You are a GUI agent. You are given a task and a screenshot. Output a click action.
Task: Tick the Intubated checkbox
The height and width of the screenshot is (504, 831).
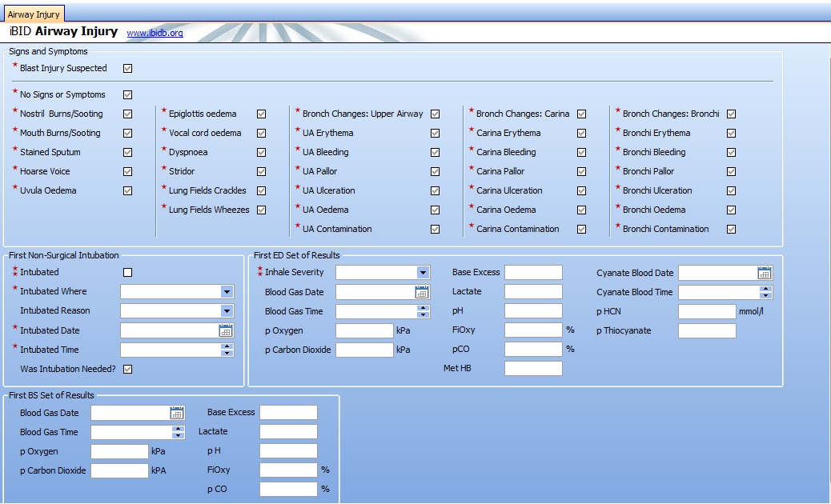point(128,273)
